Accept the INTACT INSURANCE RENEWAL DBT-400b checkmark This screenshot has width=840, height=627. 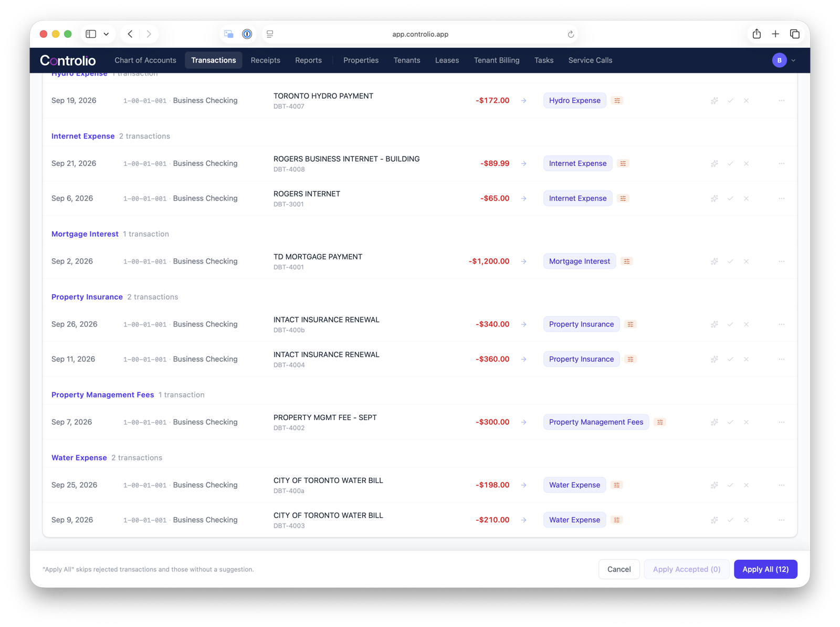pos(730,325)
